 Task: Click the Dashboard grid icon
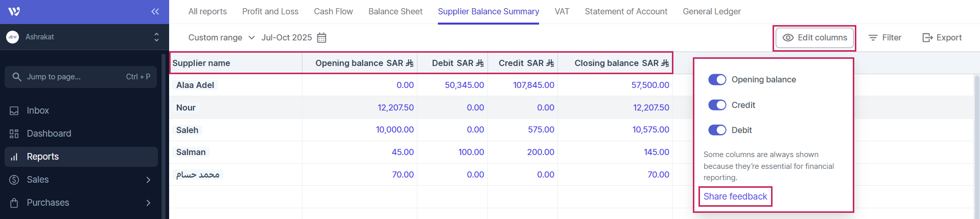14,134
